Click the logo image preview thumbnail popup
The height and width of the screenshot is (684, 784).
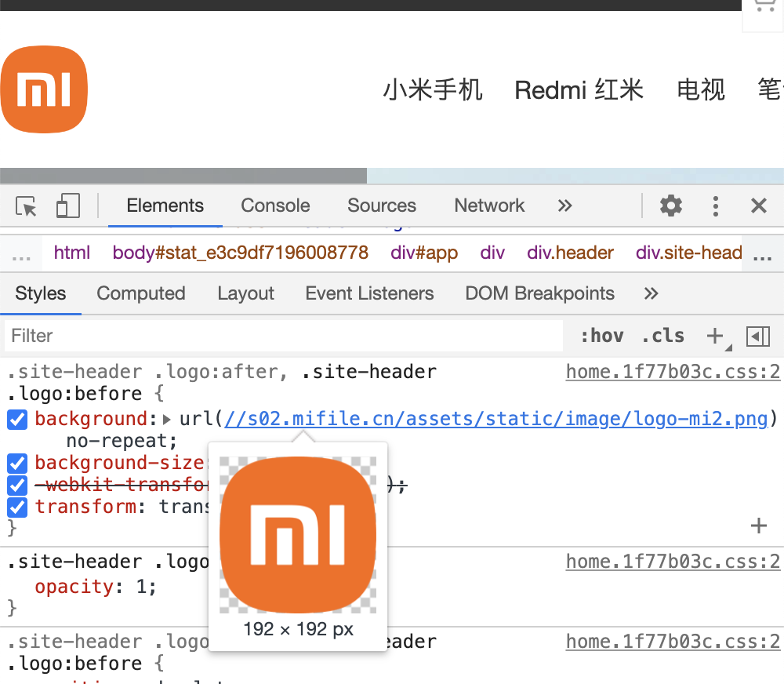click(x=298, y=535)
